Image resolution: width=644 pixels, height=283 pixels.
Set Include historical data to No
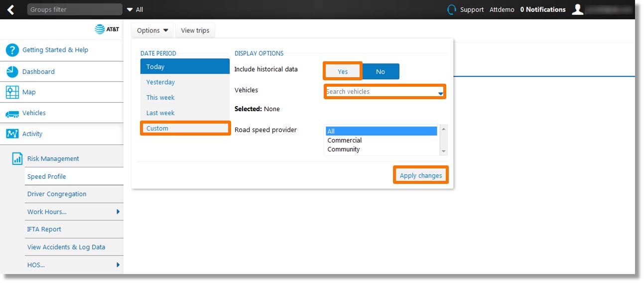[x=381, y=71]
